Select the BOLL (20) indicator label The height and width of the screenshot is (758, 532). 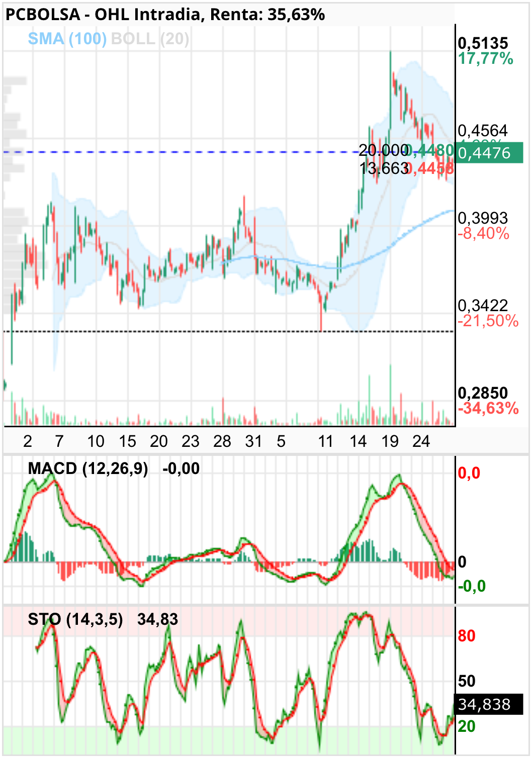150,39
